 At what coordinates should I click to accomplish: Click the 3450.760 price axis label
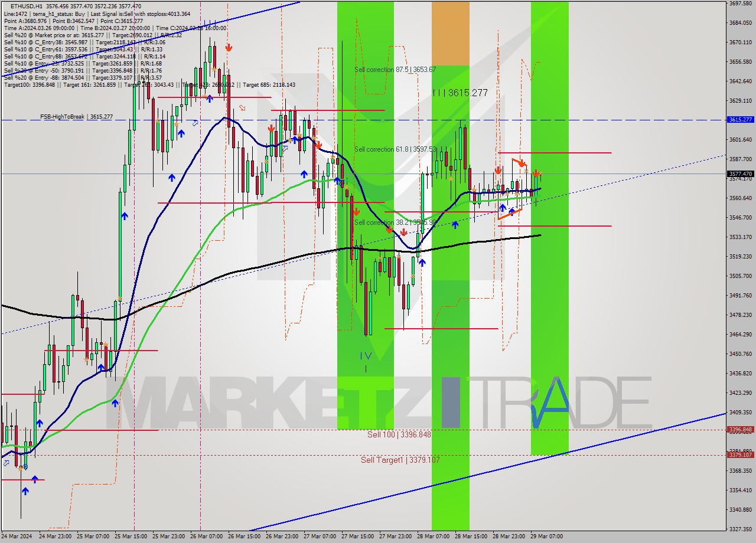(740, 354)
